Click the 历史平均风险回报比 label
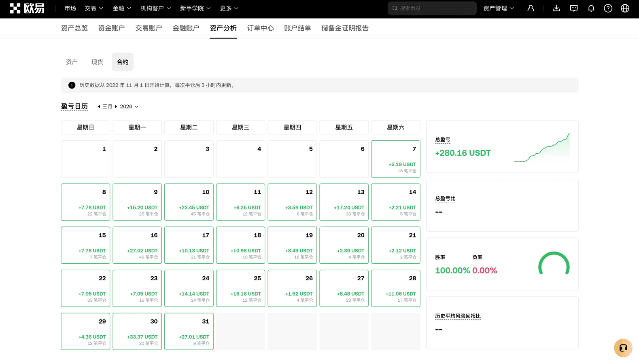 (x=458, y=316)
